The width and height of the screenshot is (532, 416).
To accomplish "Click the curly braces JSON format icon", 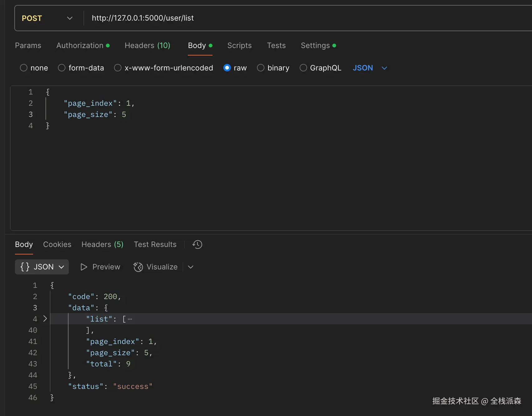I will tap(25, 267).
